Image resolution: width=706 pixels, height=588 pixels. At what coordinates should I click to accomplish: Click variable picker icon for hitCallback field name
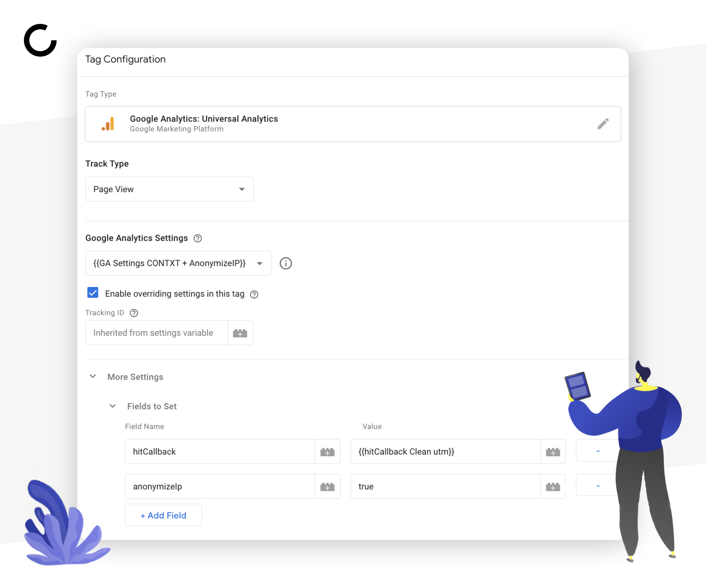tap(327, 452)
